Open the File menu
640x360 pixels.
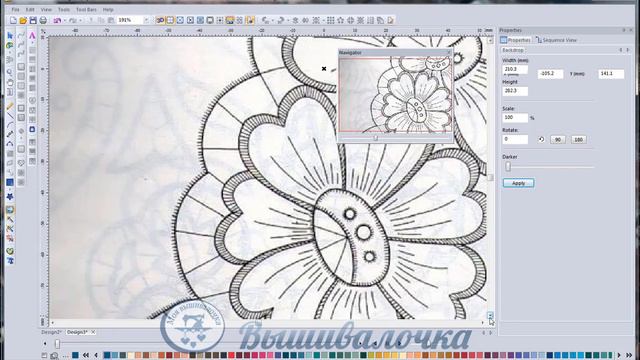click(x=16, y=9)
